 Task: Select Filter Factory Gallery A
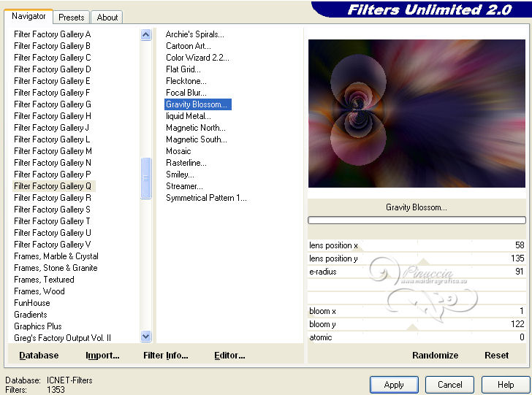pos(53,34)
